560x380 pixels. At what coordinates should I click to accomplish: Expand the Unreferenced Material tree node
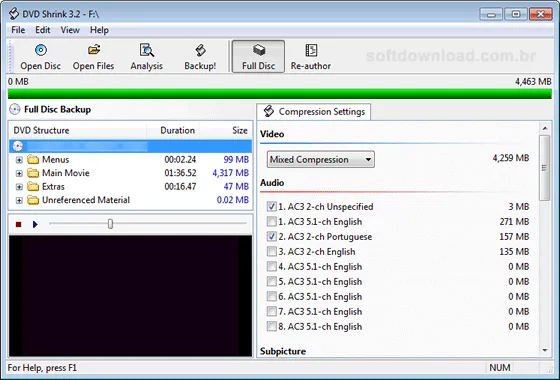point(19,200)
